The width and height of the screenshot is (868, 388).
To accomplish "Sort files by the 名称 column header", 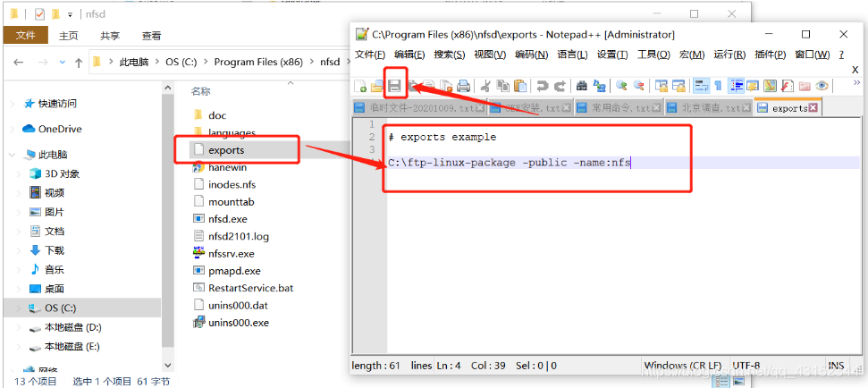I will click(201, 91).
